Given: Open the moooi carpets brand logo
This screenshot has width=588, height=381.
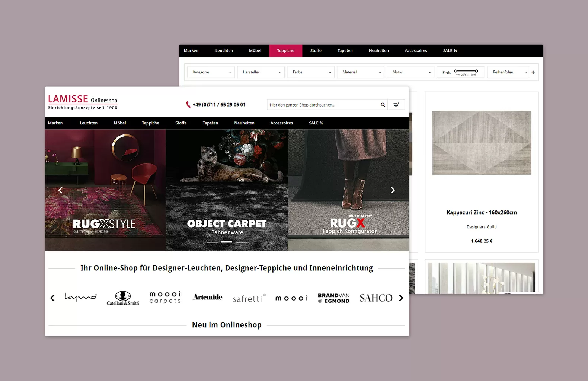Looking at the screenshot, I should (x=165, y=298).
